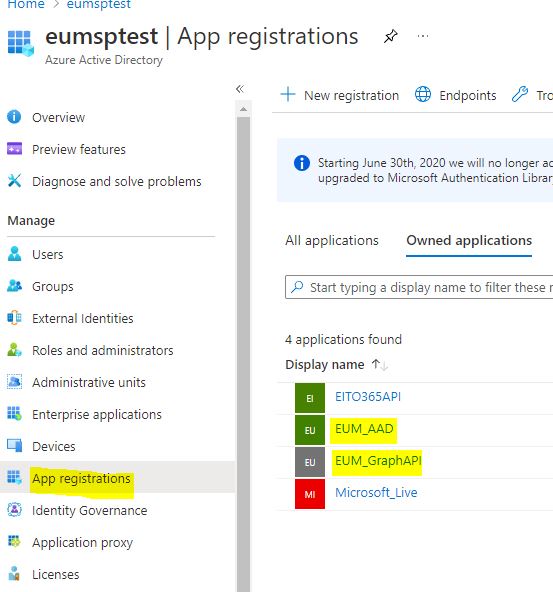Click the gray EU tile for EUM_GraphAPI
The width and height of the screenshot is (553, 592).
(310, 462)
